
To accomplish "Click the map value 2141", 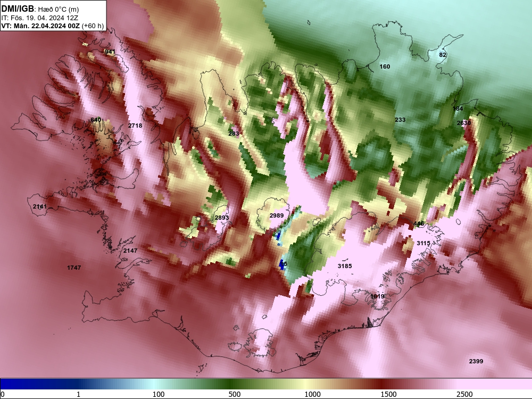I will coord(40,206).
